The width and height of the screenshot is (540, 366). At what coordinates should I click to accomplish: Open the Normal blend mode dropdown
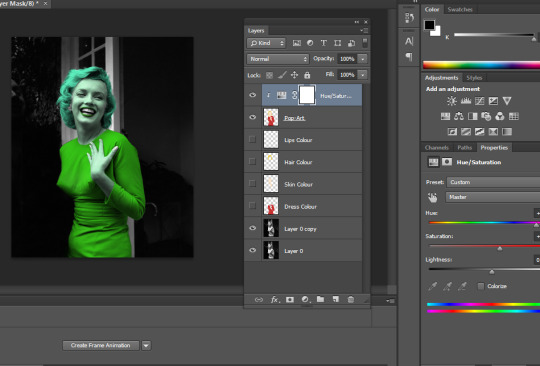point(278,59)
